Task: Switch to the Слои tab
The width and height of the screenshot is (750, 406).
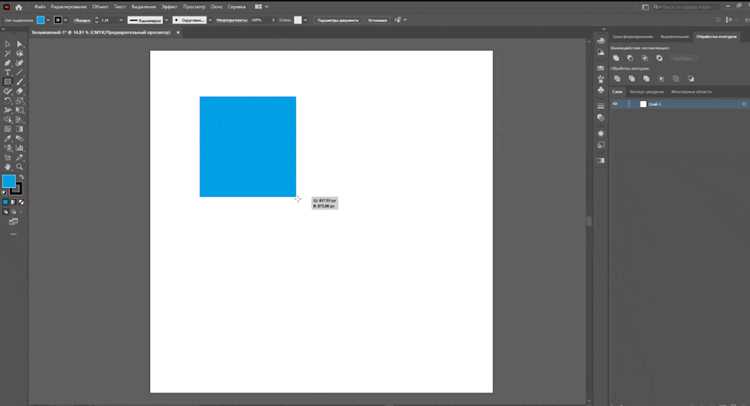Action: pyautogui.click(x=618, y=92)
